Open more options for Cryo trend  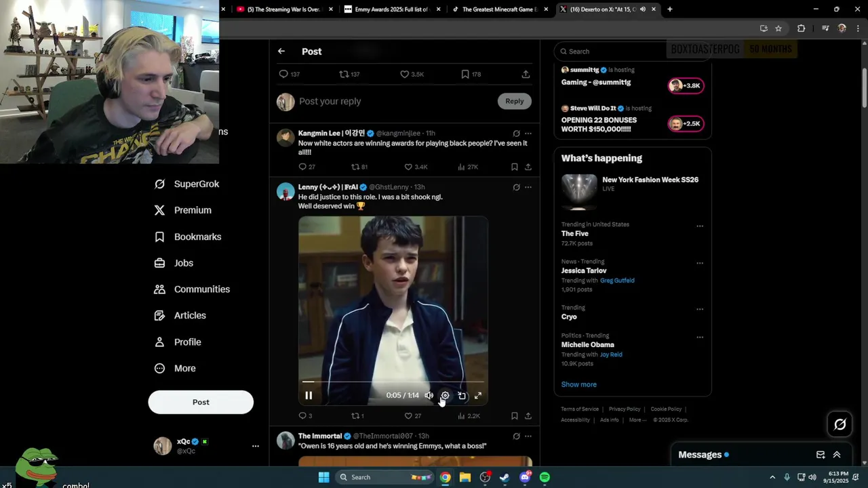pyautogui.click(x=700, y=309)
